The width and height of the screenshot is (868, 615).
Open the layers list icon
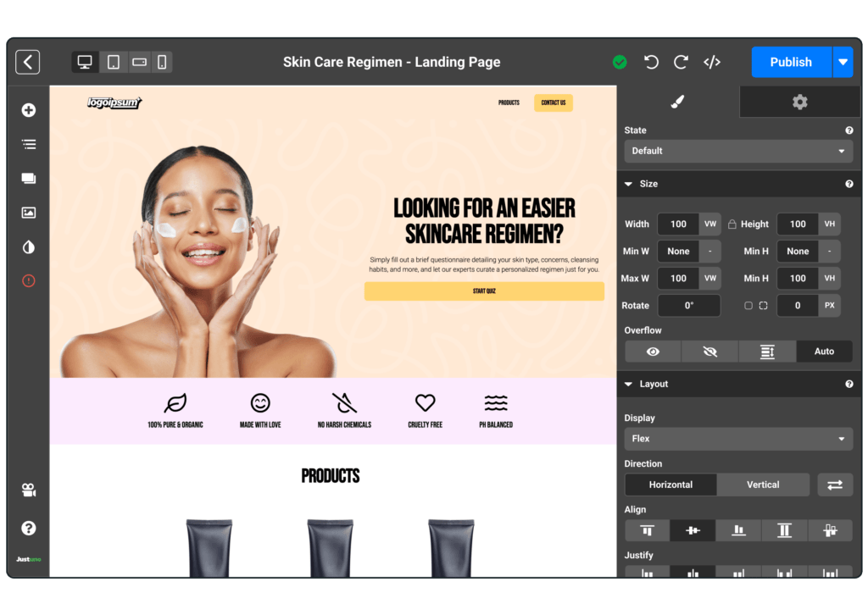click(x=29, y=144)
